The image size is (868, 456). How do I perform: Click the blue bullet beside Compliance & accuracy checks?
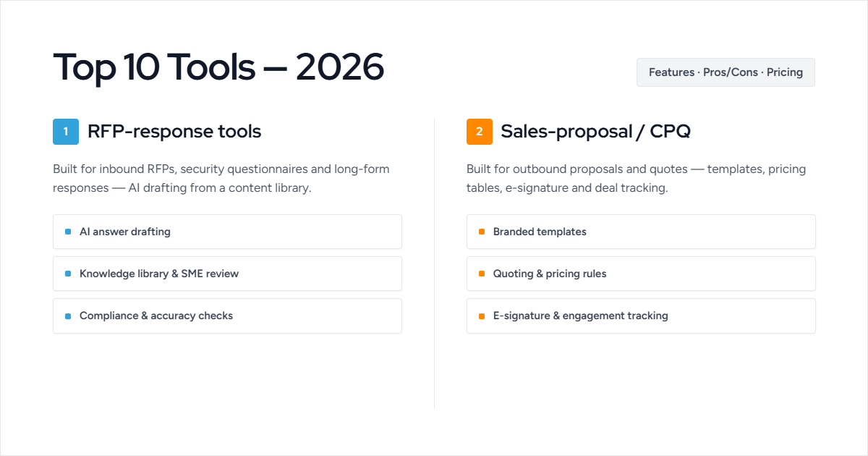coord(68,316)
